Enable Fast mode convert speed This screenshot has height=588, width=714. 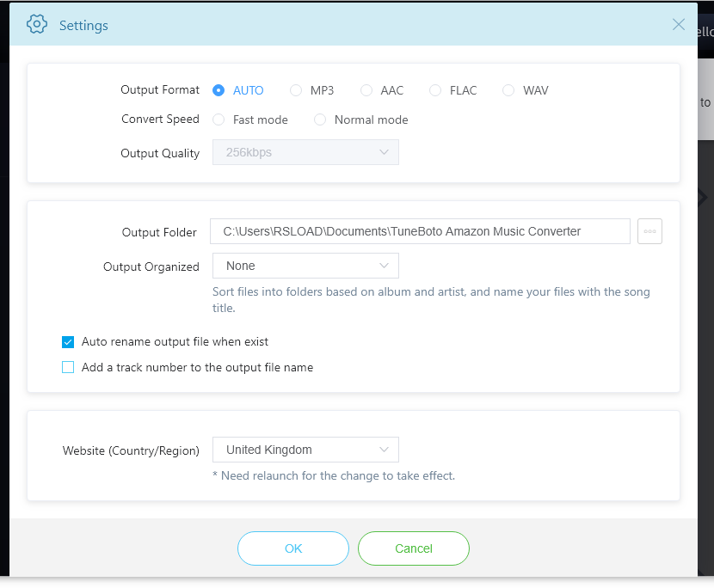point(219,119)
